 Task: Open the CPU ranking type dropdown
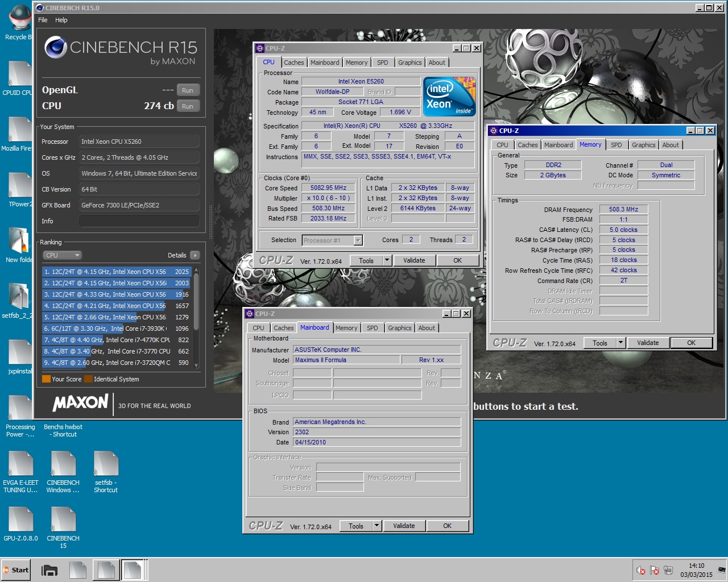63,255
